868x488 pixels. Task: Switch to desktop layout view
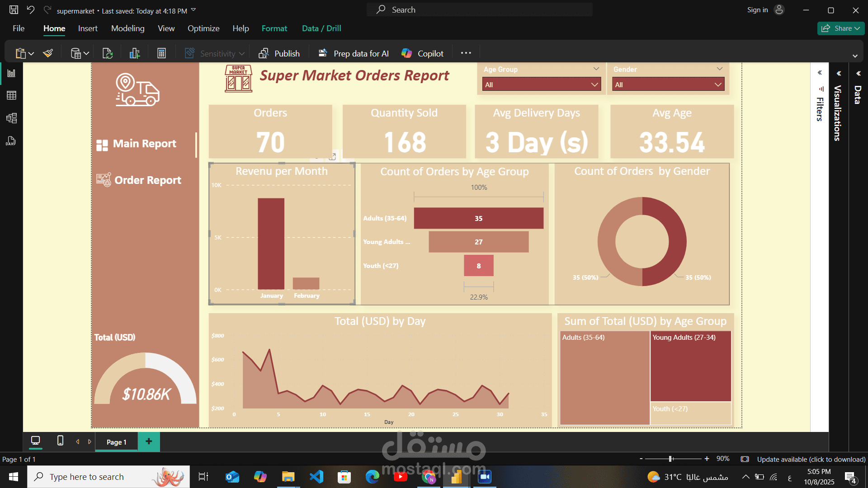coord(35,441)
